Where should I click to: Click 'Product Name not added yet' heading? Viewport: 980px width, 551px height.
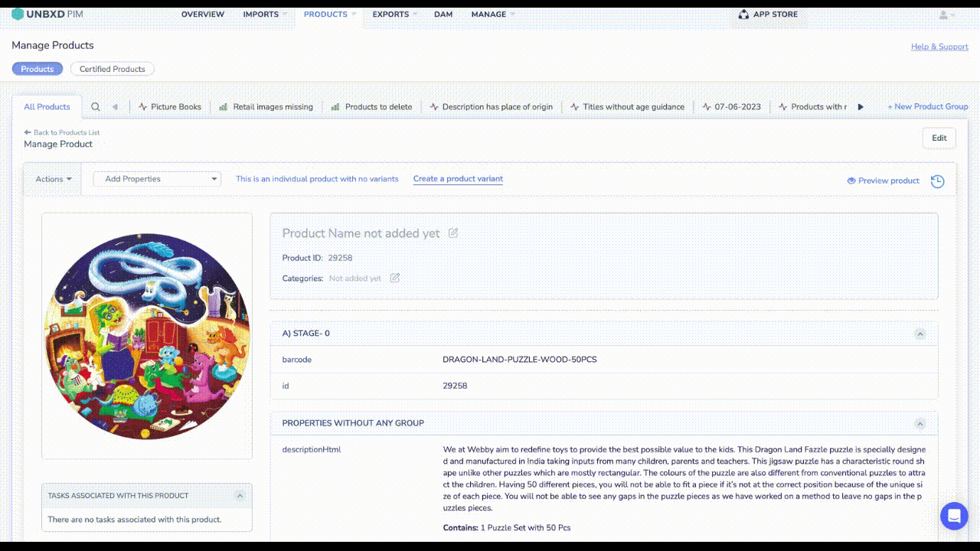361,233
